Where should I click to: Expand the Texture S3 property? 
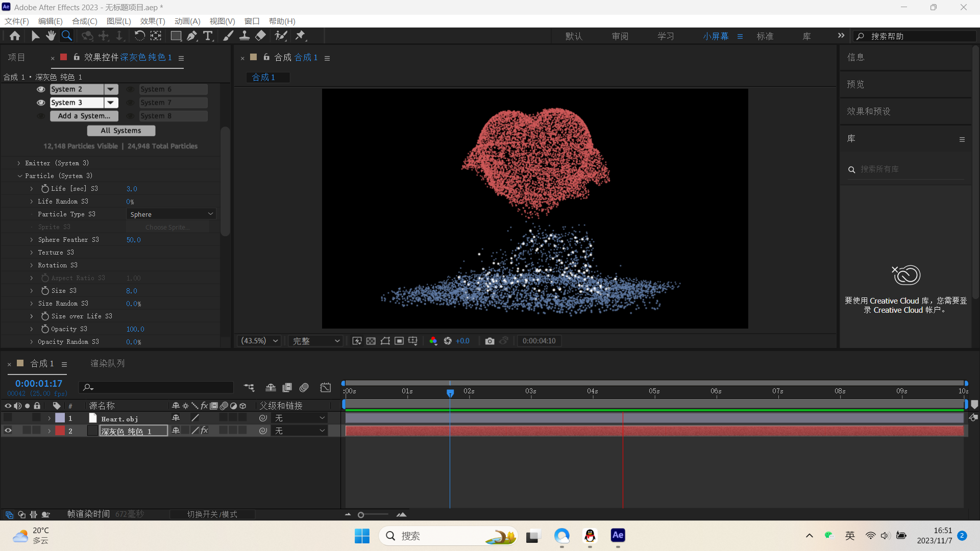click(32, 253)
